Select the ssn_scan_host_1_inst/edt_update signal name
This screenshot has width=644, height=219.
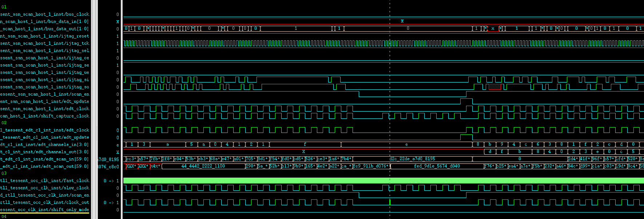[x=44, y=101]
